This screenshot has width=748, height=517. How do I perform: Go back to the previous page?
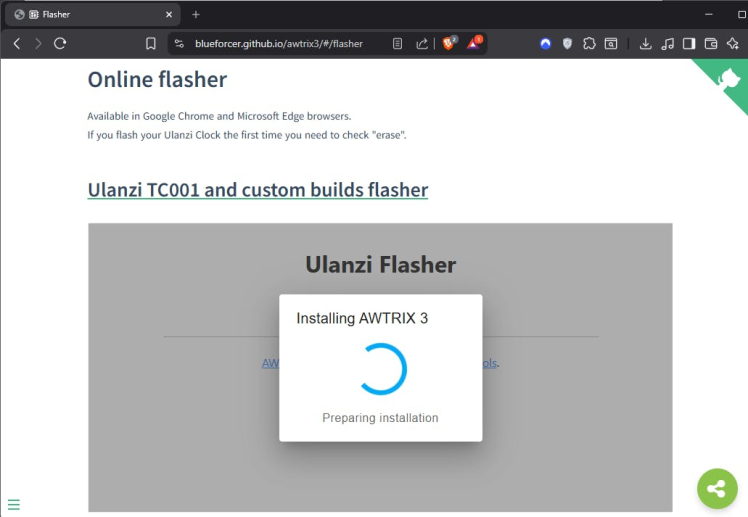click(x=17, y=44)
